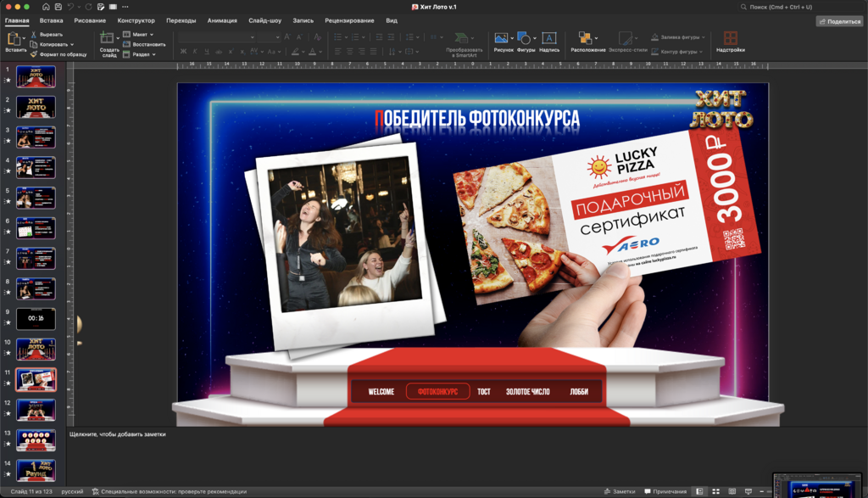868x498 pixels.
Task: Toggle underline (Ч) formatting
Action: click(207, 52)
